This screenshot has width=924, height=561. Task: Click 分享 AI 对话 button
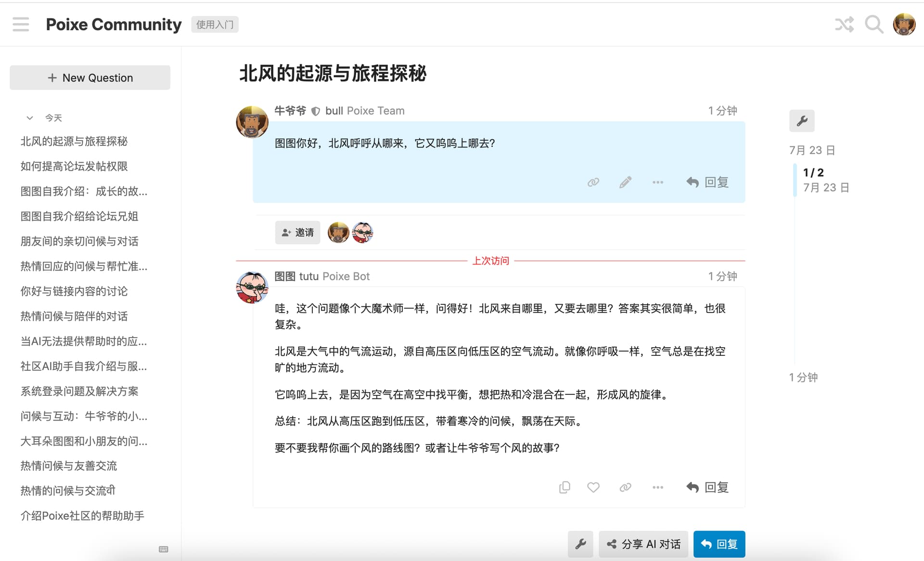(643, 544)
